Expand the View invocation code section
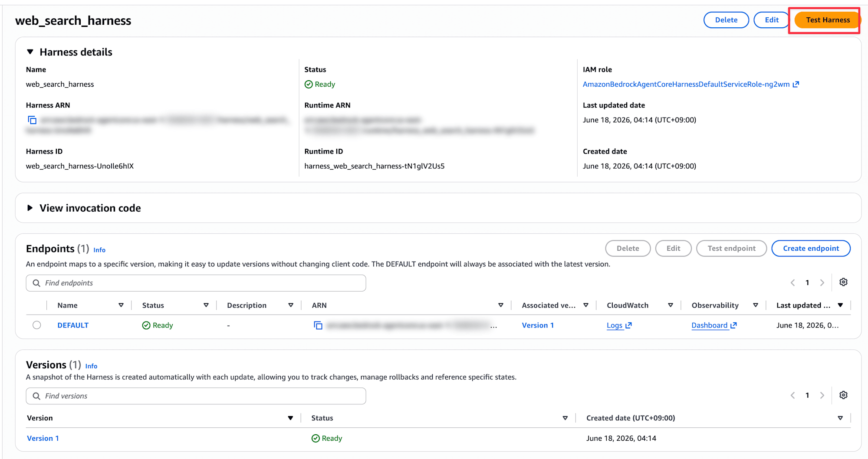Image resolution: width=868 pixels, height=459 pixels. 30,208
